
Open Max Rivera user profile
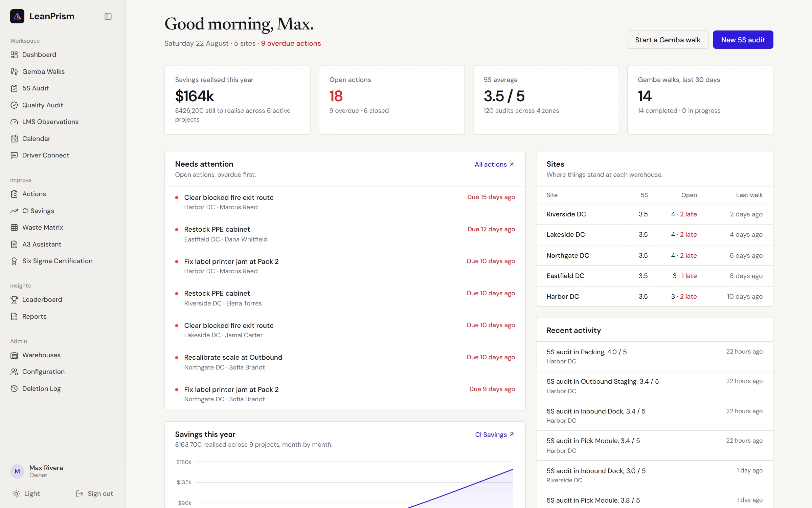click(x=37, y=471)
